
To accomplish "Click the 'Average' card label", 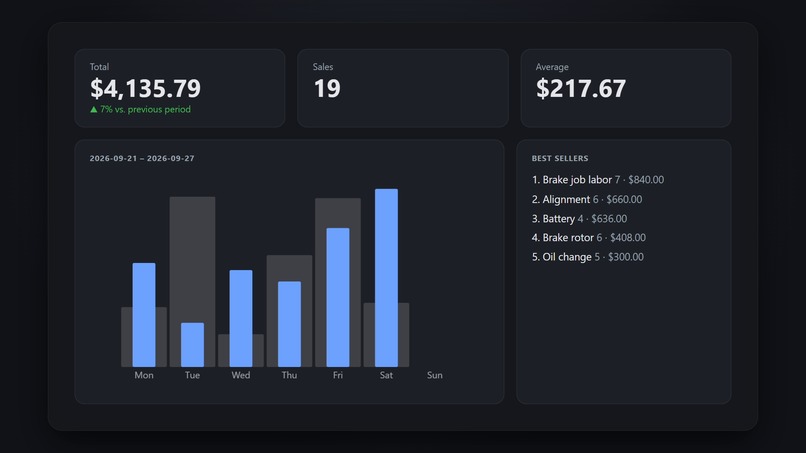I will coord(552,67).
